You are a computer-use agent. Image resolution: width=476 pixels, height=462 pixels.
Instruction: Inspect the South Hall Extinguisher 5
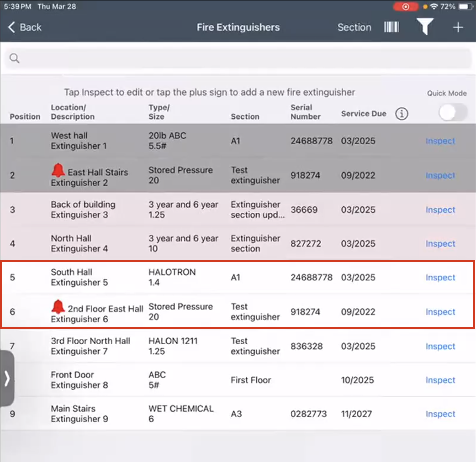tap(439, 277)
